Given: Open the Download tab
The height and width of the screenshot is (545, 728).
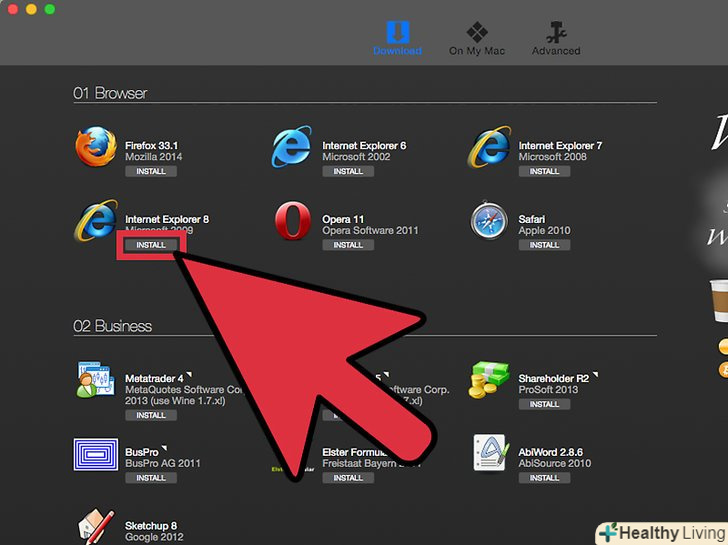Looking at the screenshot, I should [x=397, y=39].
